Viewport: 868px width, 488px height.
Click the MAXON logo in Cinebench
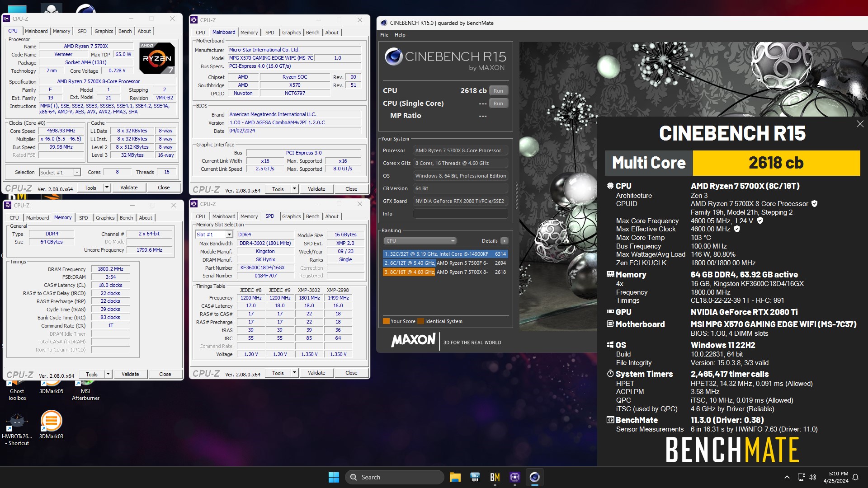pos(413,340)
